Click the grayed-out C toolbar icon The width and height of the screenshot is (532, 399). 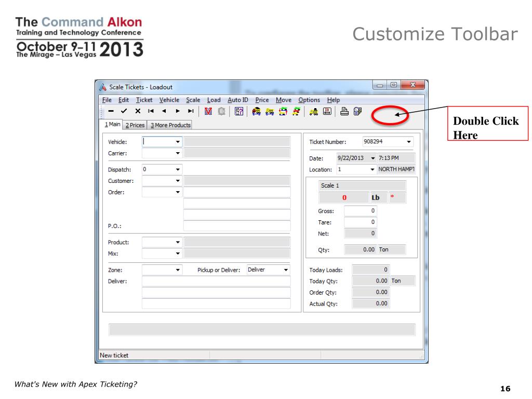tap(221, 111)
